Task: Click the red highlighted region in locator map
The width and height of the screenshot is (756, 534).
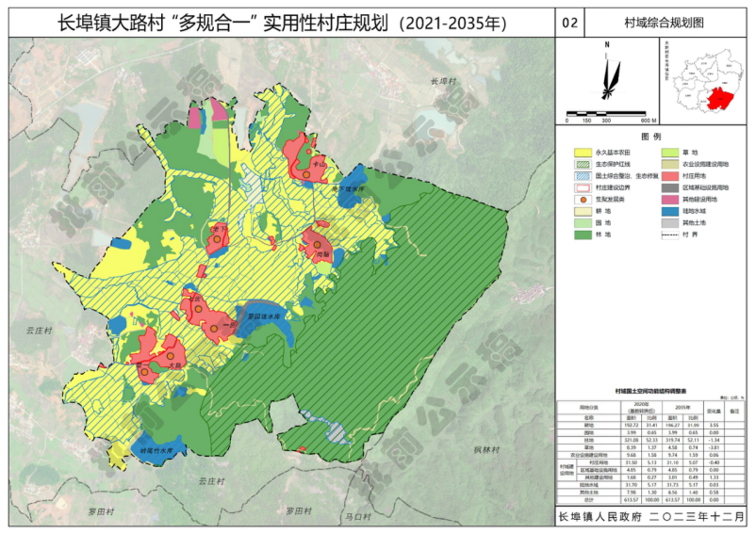Action: coord(725,99)
